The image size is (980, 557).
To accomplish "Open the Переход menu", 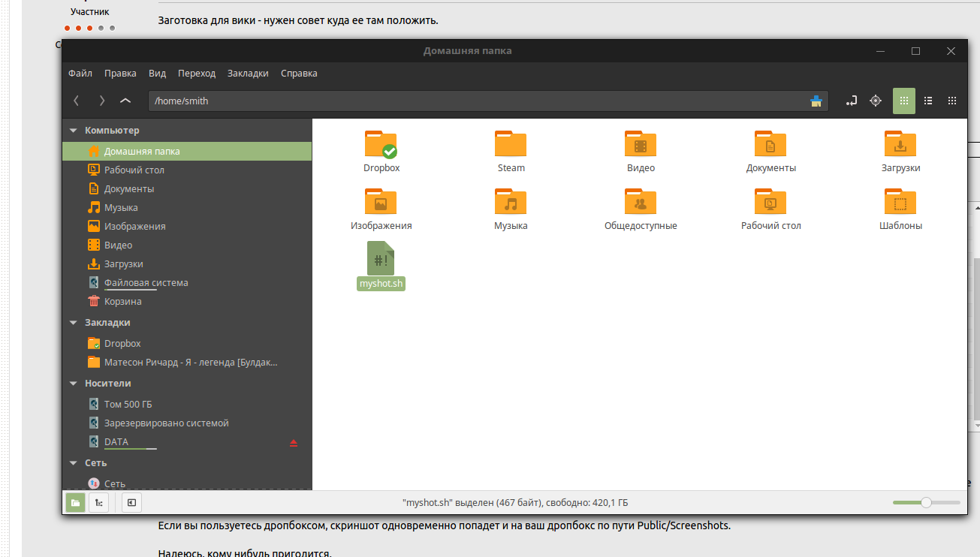I will [x=197, y=73].
